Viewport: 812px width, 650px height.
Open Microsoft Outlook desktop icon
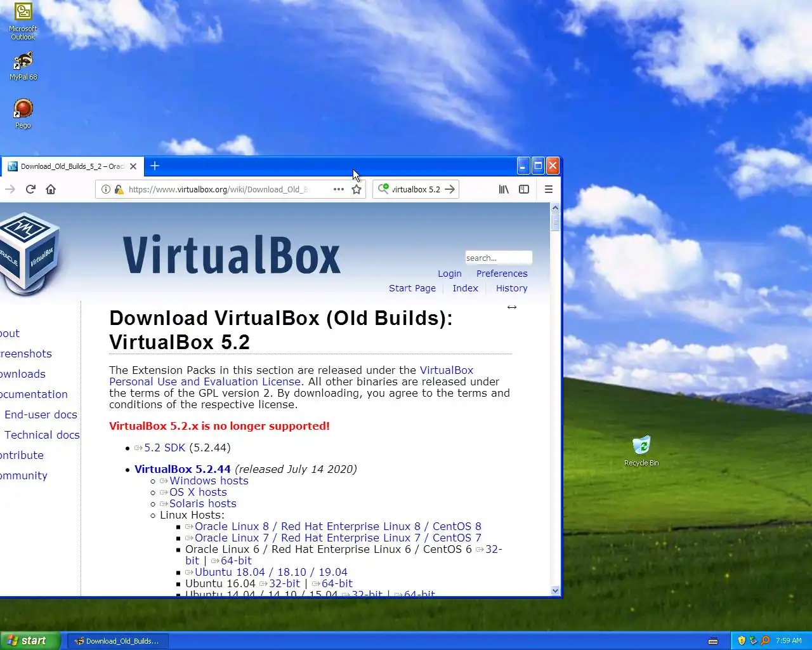[23, 21]
